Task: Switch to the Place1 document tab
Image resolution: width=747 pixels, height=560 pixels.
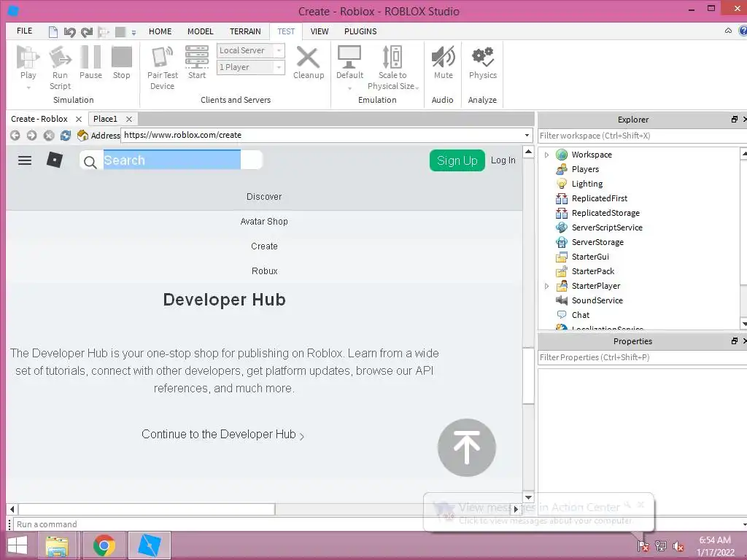Action: tap(105, 119)
